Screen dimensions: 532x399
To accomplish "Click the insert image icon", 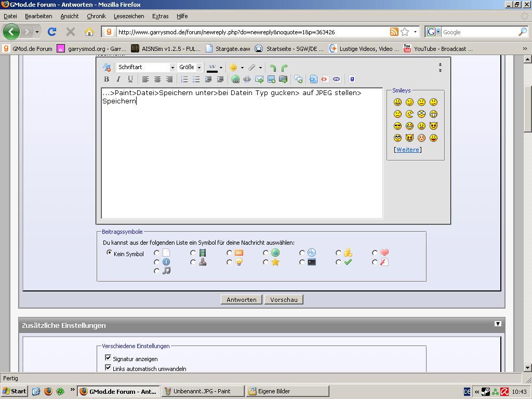I will (271, 79).
